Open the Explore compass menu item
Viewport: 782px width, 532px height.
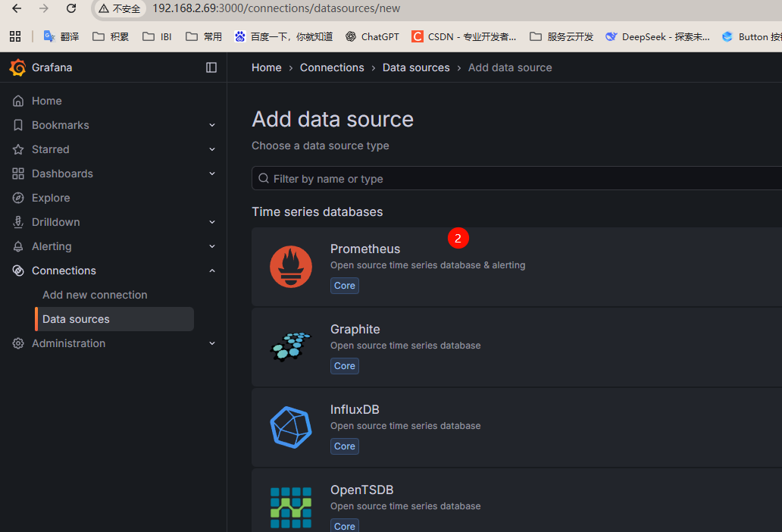click(x=51, y=198)
